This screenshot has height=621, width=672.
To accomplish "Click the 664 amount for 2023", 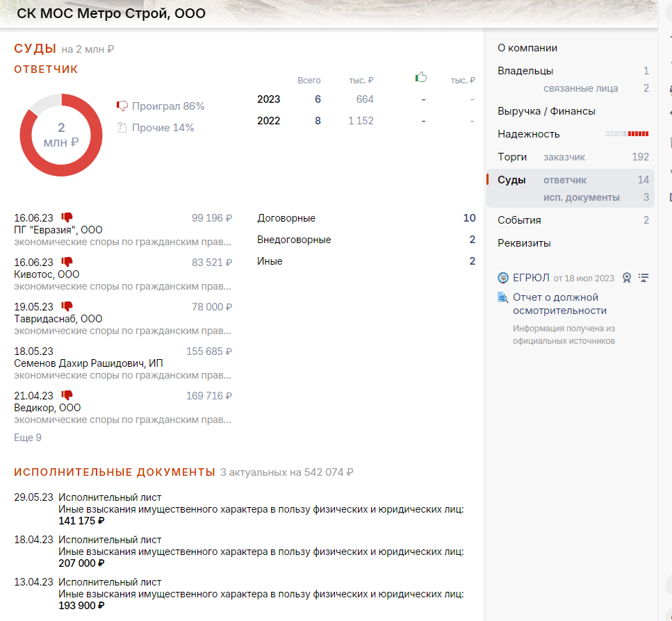I will (x=365, y=99).
